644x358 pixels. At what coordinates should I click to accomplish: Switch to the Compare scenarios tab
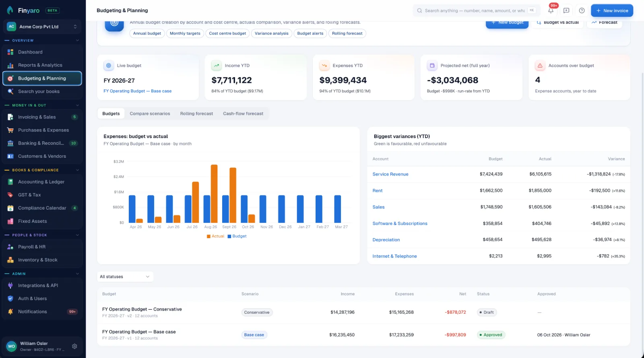[x=150, y=114]
